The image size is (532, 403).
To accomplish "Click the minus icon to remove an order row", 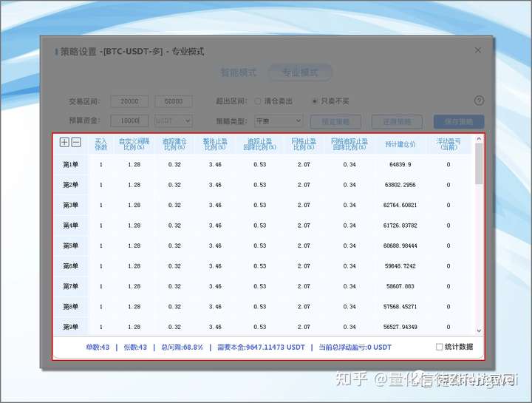I will point(76,142).
